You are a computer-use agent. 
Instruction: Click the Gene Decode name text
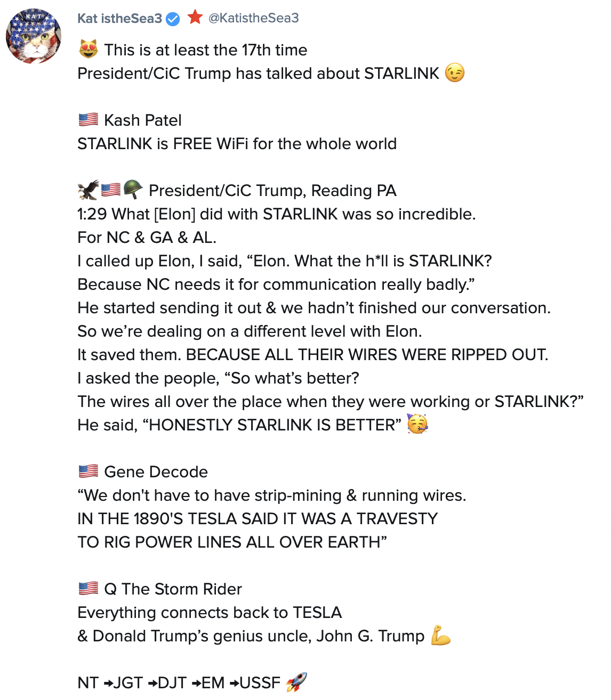(x=156, y=472)
